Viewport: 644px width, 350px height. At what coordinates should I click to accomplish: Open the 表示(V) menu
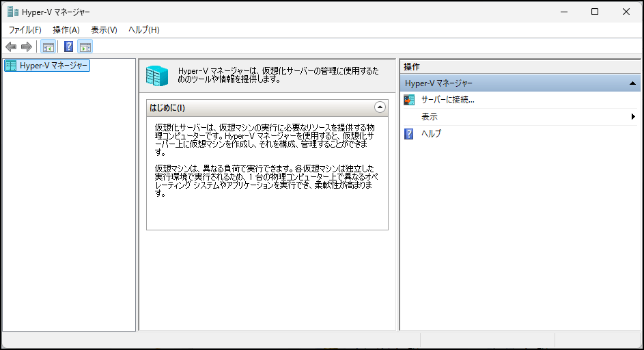coord(104,29)
